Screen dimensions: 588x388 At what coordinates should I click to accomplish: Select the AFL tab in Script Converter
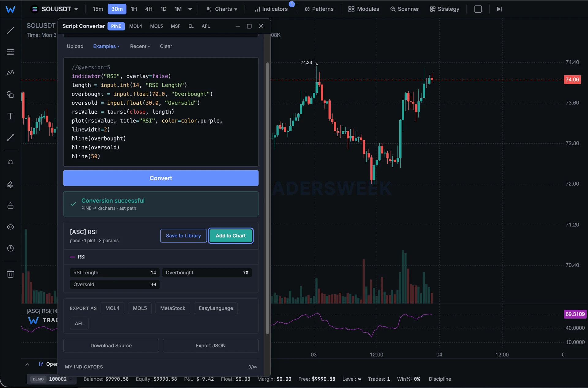pos(206,26)
